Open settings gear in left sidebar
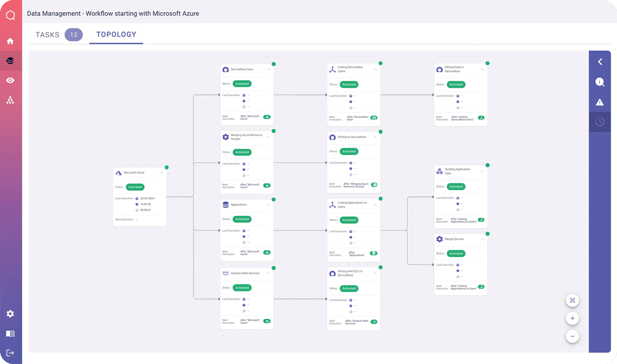 point(10,314)
